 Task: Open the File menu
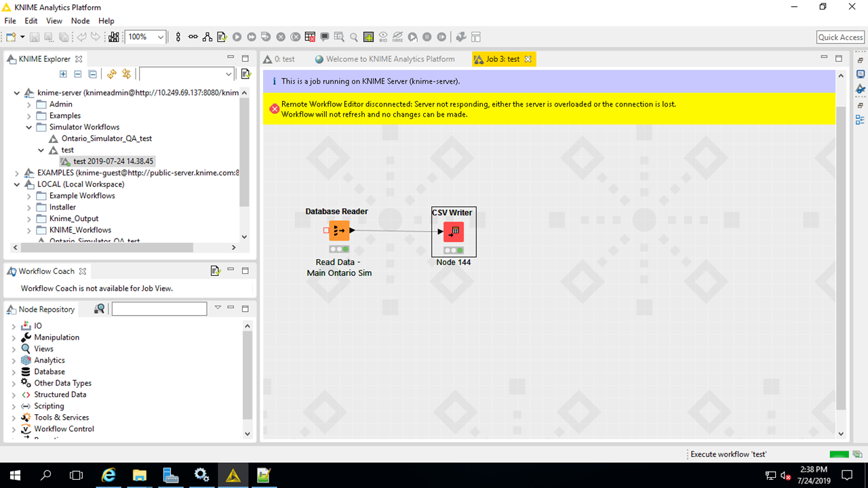(x=10, y=21)
